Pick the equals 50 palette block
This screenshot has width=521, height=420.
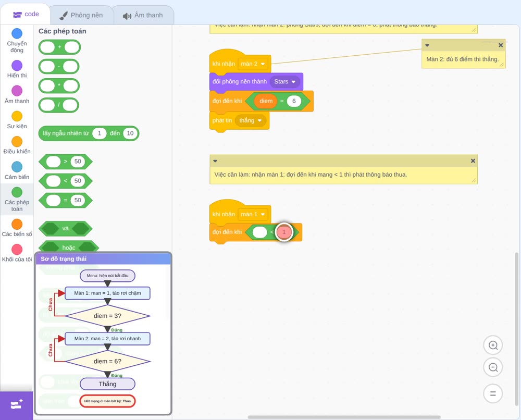pos(66,201)
